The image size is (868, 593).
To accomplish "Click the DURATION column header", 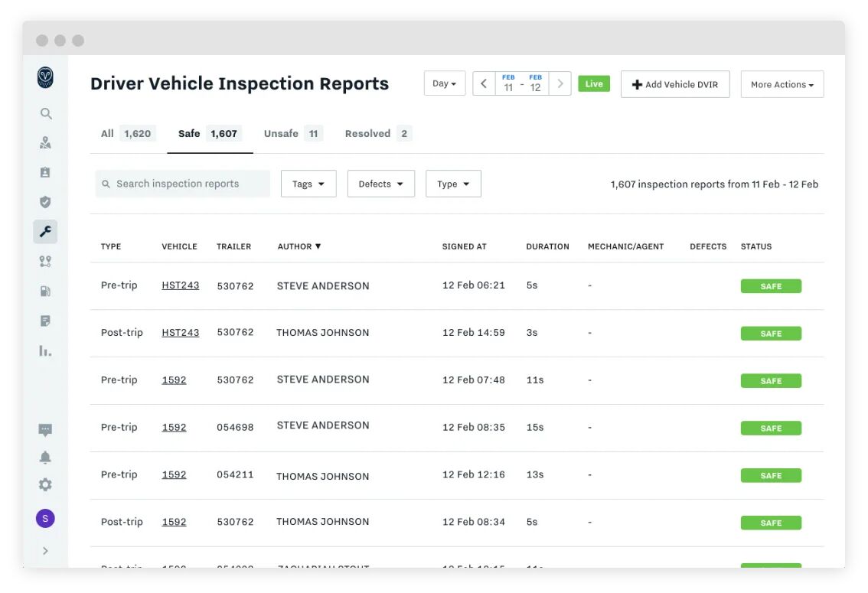I will click(x=547, y=246).
